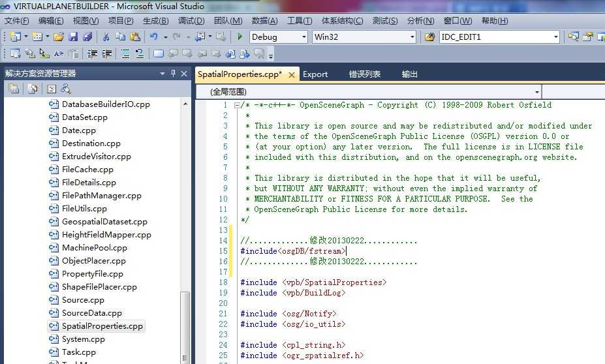Save the current file with the floppy icon
This screenshot has height=364, width=605.
[x=73, y=37]
